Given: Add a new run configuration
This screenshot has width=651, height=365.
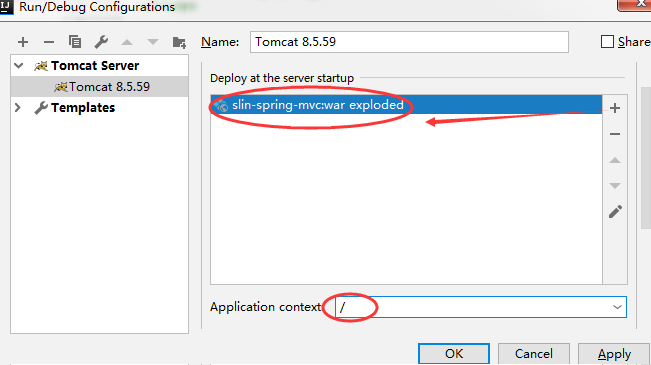Looking at the screenshot, I should point(23,42).
